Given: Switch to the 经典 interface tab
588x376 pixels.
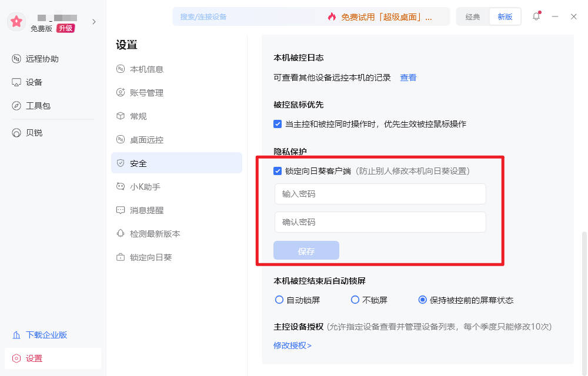Looking at the screenshot, I should coord(472,16).
